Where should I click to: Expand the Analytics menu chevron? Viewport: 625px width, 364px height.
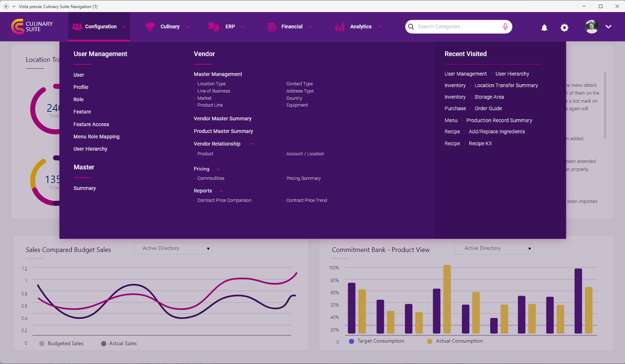point(380,27)
